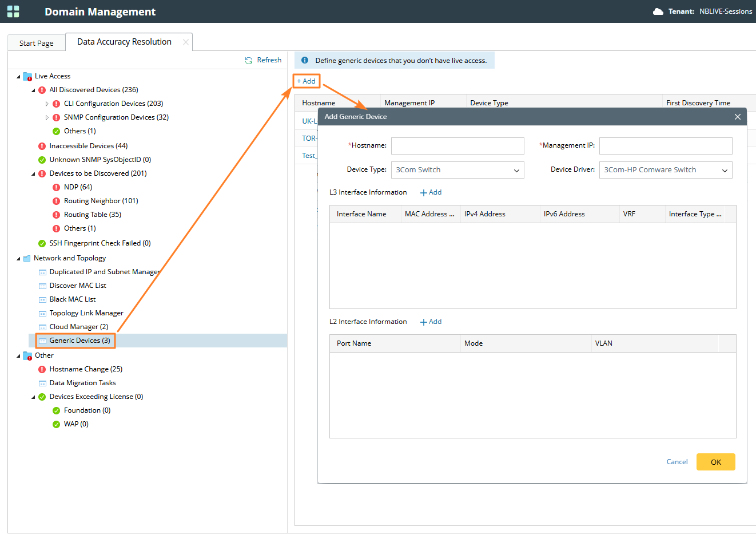Click red alert icon beside Inaccessible Devices
Screen dimensions: 756x534
tap(42, 146)
